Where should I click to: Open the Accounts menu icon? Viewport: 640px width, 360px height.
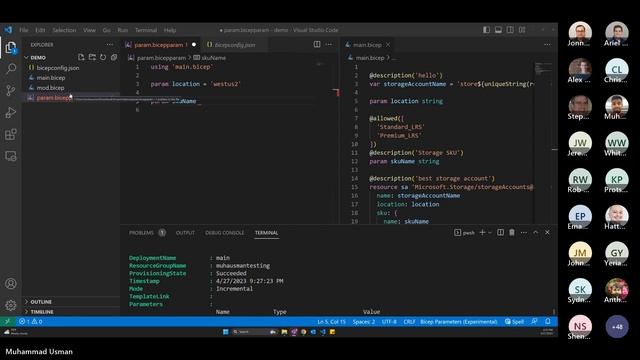pos(11,284)
